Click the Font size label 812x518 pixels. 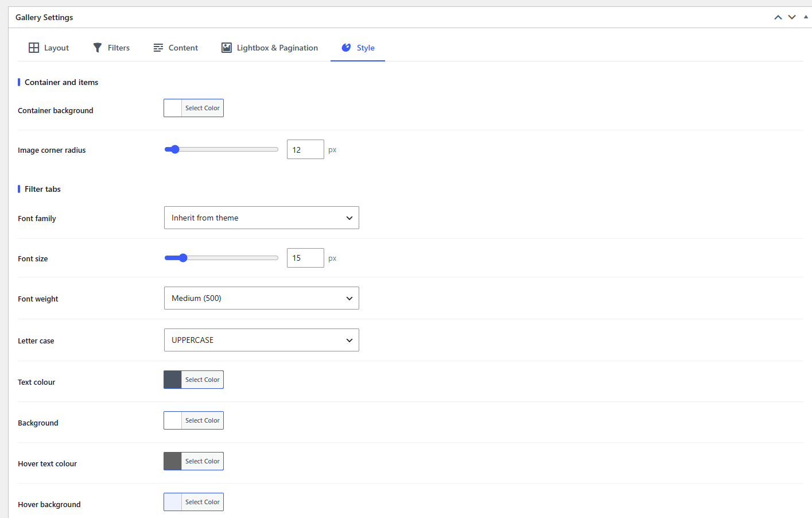33,258
